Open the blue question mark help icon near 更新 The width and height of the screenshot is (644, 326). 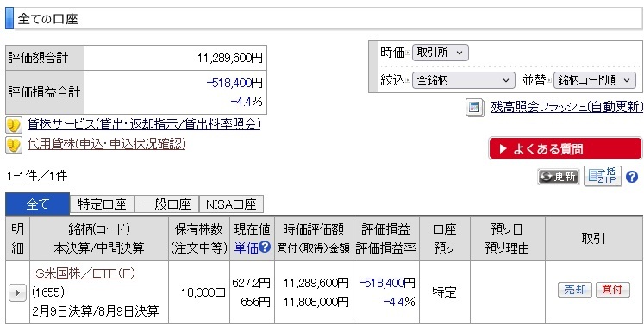[632, 177]
